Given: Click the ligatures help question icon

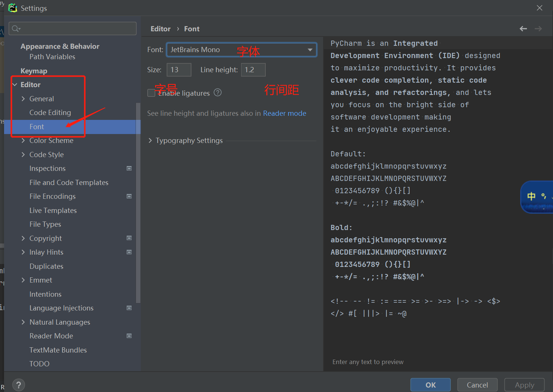Looking at the screenshot, I should tap(218, 93).
